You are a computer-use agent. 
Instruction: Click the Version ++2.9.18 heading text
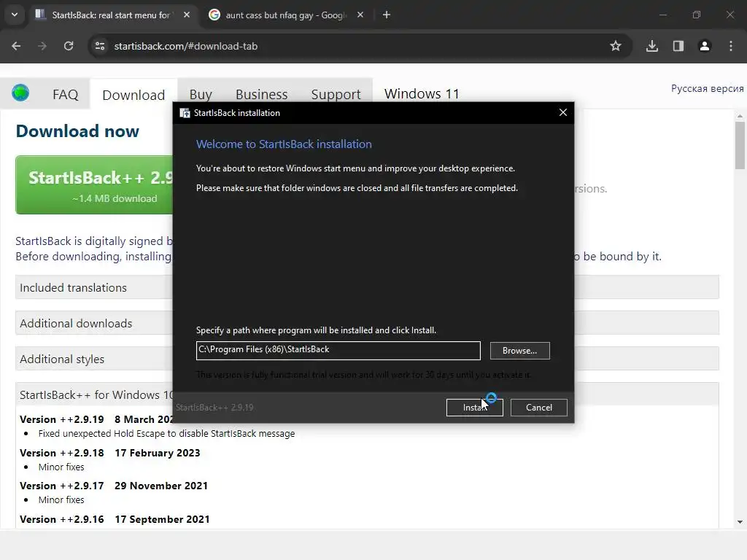[x=62, y=453]
